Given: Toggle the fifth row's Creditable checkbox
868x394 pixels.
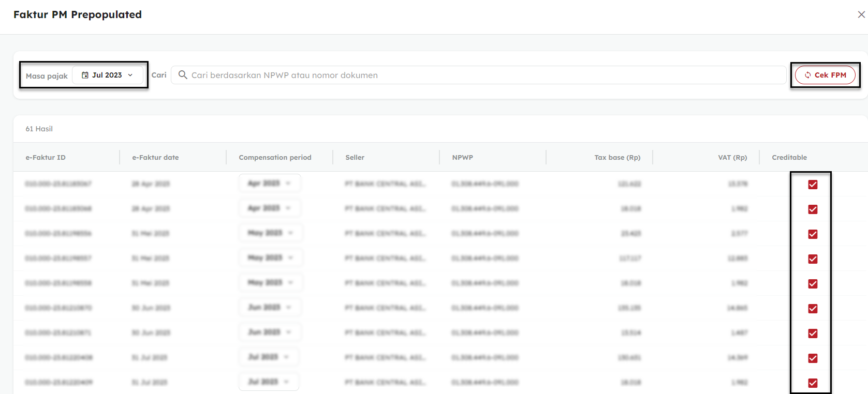Looking at the screenshot, I should point(813,284).
